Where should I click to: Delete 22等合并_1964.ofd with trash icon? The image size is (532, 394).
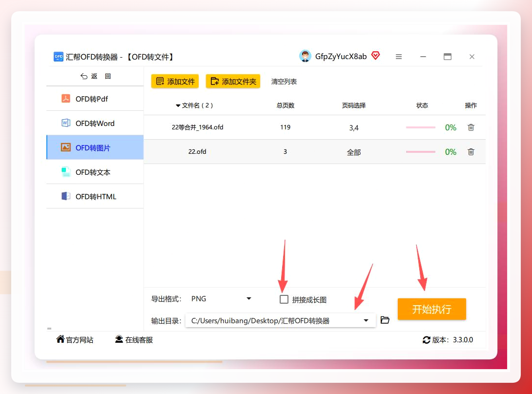pos(471,127)
